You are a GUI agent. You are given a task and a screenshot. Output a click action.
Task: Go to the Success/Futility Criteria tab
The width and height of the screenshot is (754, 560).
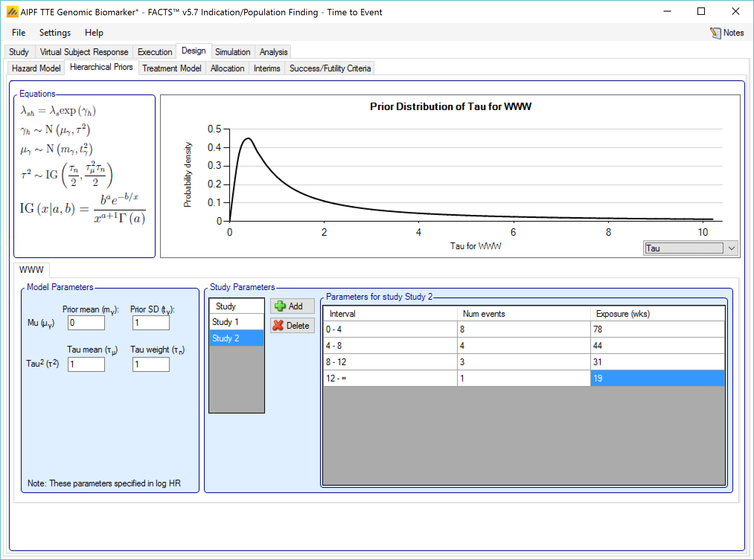[330, 68]
